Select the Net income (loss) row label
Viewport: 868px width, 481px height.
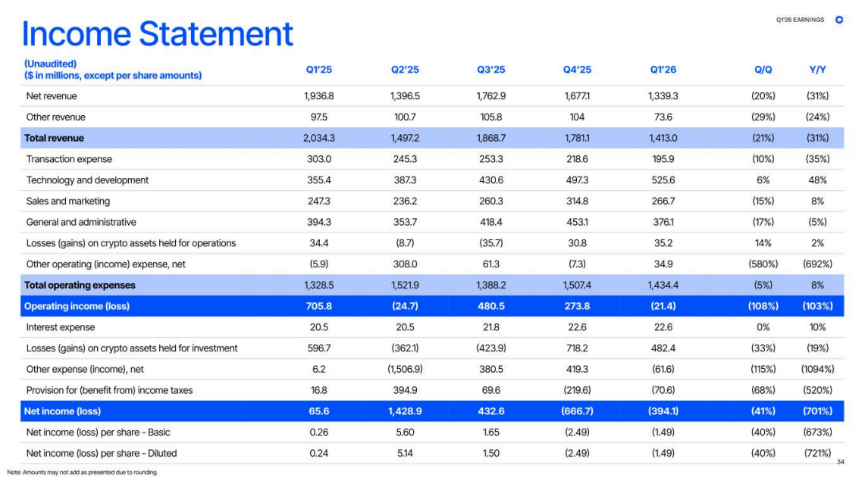(63, 411)
